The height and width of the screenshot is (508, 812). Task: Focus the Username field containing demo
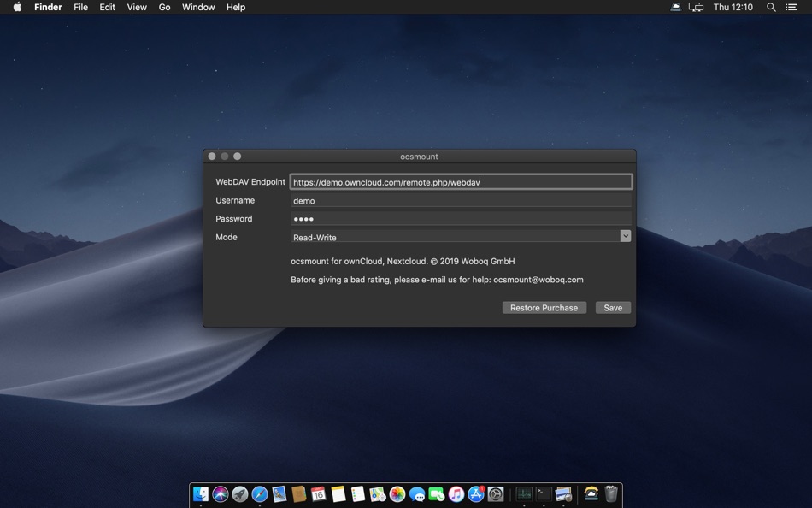[461, 201]
